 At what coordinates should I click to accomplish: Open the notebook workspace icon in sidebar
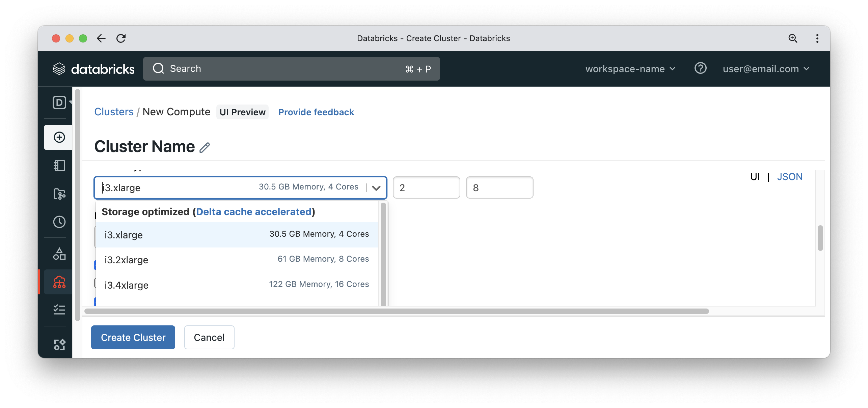[59, 166]
